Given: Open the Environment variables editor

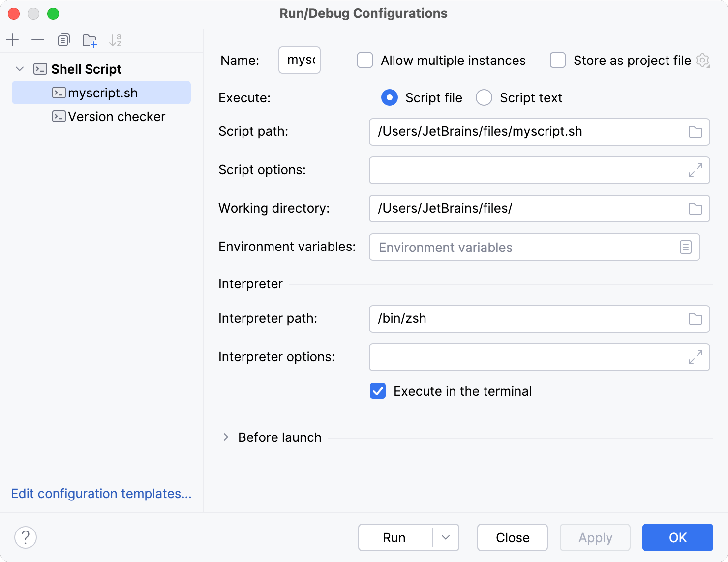Looking at the screenshot, I should coord(686,247).
